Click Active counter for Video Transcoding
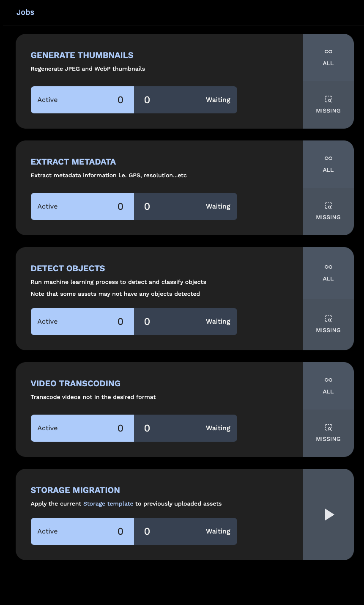Screen dimensions: 364x605 click(82, 428)
